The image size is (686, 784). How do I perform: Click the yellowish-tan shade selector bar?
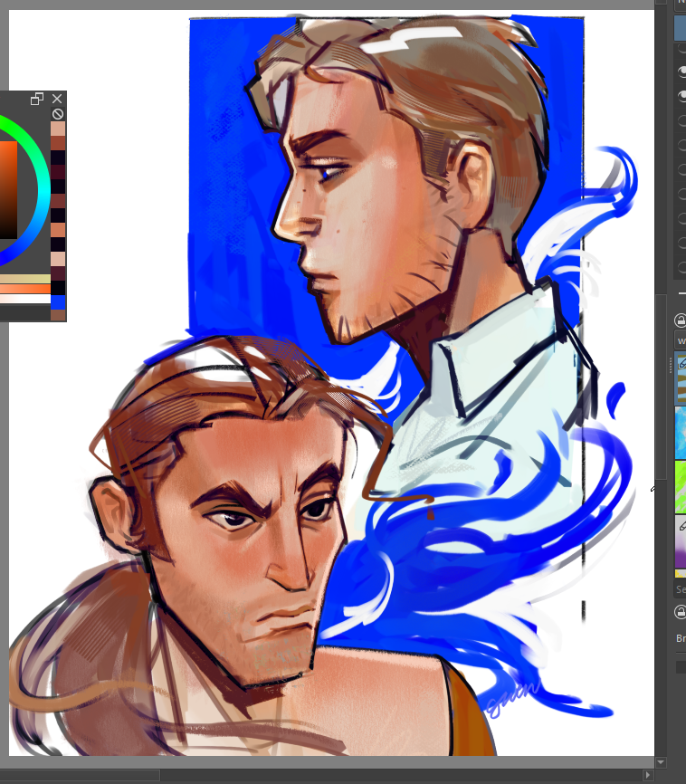[25, 279]
